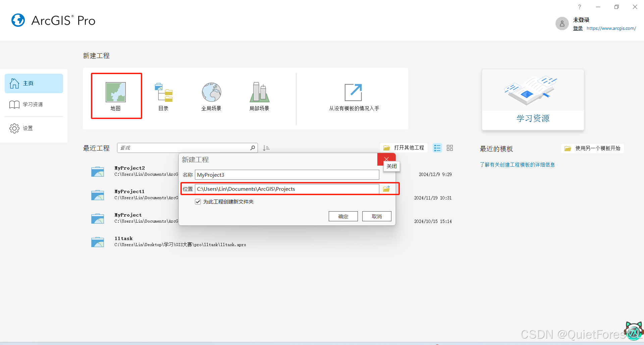644x345 pixels.
Task: Click the date 2024/12/9 9:29
Action: 435,174
